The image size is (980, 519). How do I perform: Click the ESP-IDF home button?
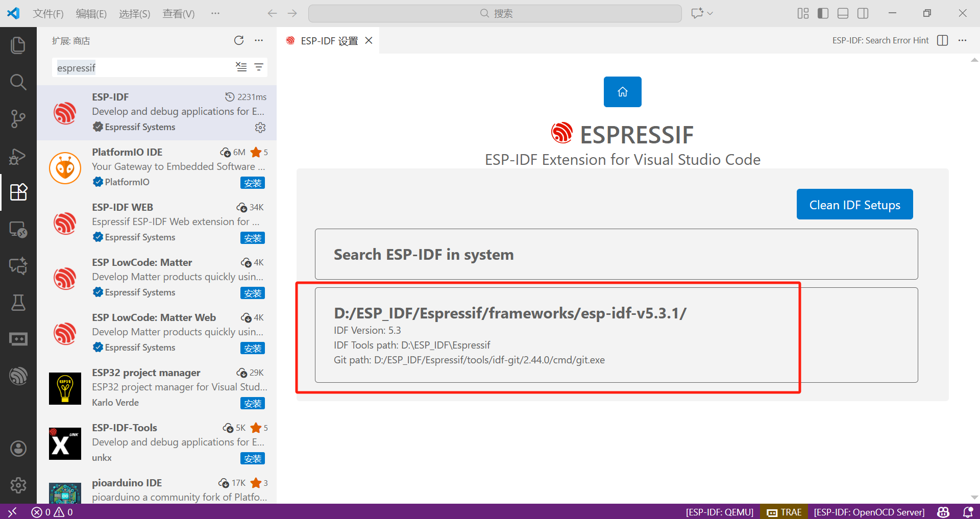pos(623,92)
